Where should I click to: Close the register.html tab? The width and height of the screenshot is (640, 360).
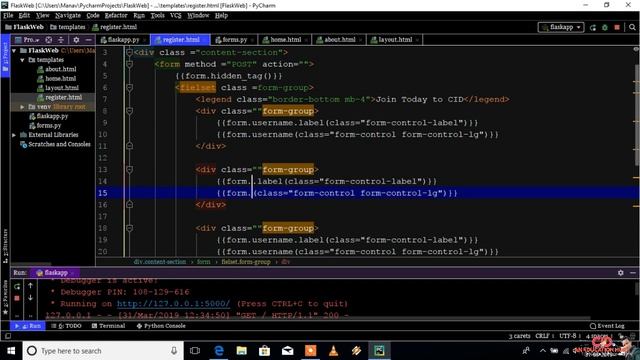(205, 40)
